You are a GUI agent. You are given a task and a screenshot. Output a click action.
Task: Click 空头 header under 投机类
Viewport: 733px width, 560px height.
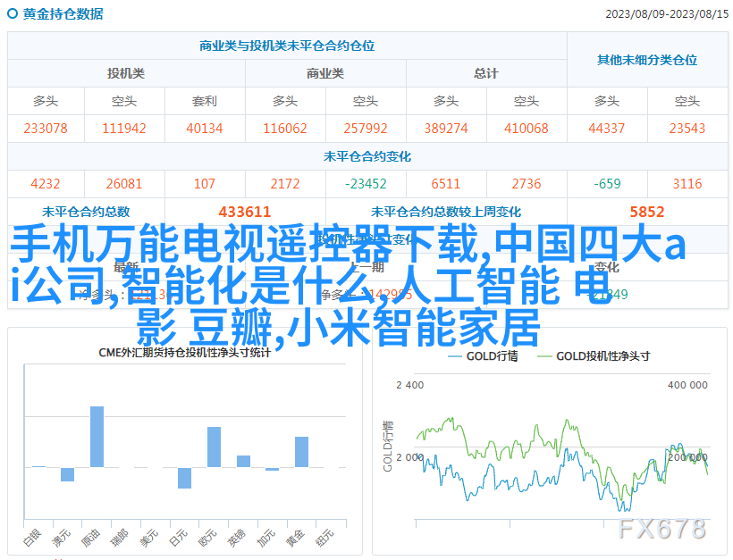pos(124,101)
